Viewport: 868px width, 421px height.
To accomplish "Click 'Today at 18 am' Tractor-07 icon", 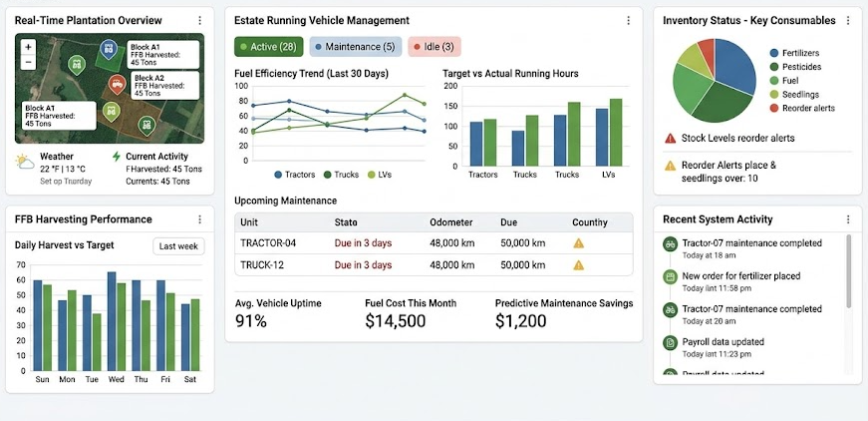I will [670, 243].
